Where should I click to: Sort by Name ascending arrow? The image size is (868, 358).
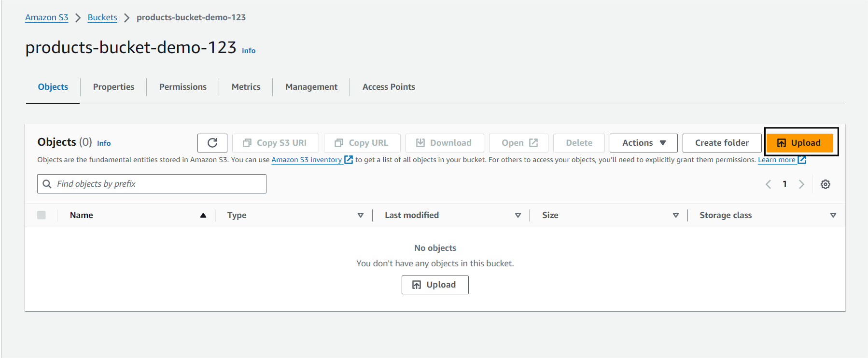pos(203,215)
